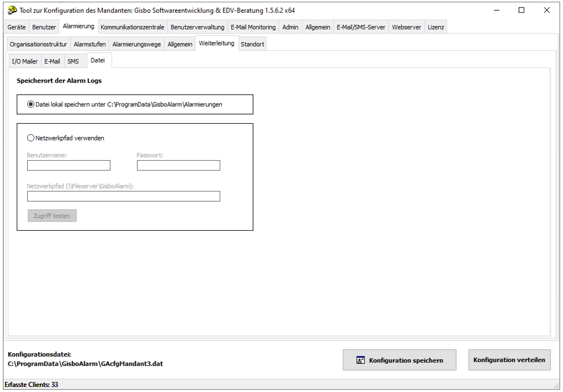This screenshot has height=392, width=563.
Task: Open the E-Mail/SMS-Server tab
Action: tap(361, 27)
